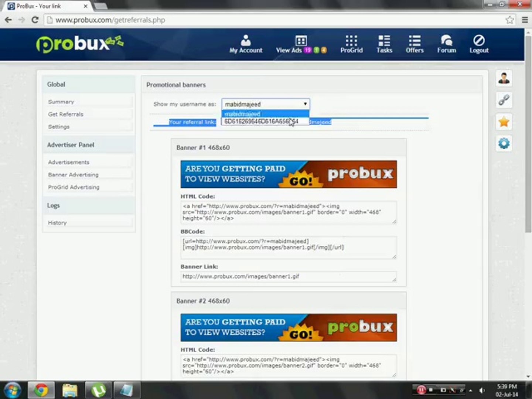Click the 'Your referral link:' label
Image resolution: width=532 pixels, height=399 pixels.
tap(192, 122)
